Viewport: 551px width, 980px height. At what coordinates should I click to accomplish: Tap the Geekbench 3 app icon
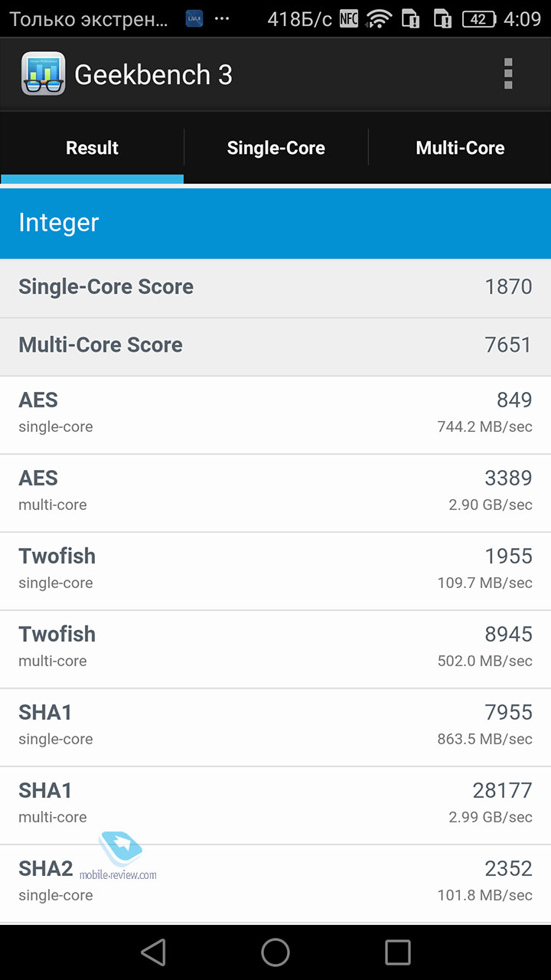[43, 74]
